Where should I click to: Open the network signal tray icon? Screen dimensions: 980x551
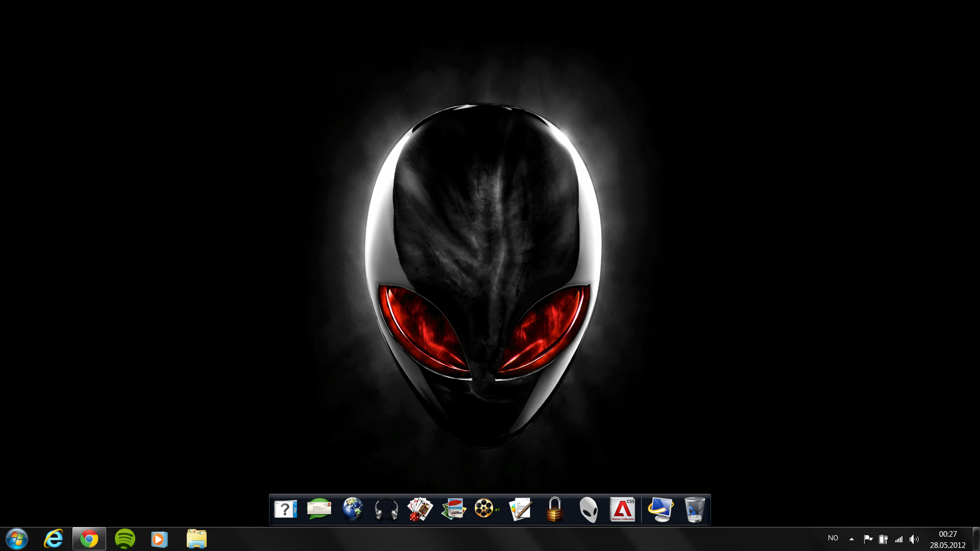899,539
